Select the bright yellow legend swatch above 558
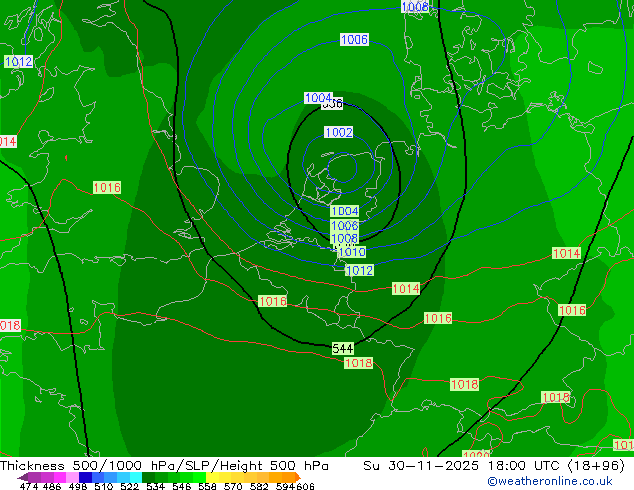This screenshot has width=634, height=490. pyautogui.click(x=212, y=477)
